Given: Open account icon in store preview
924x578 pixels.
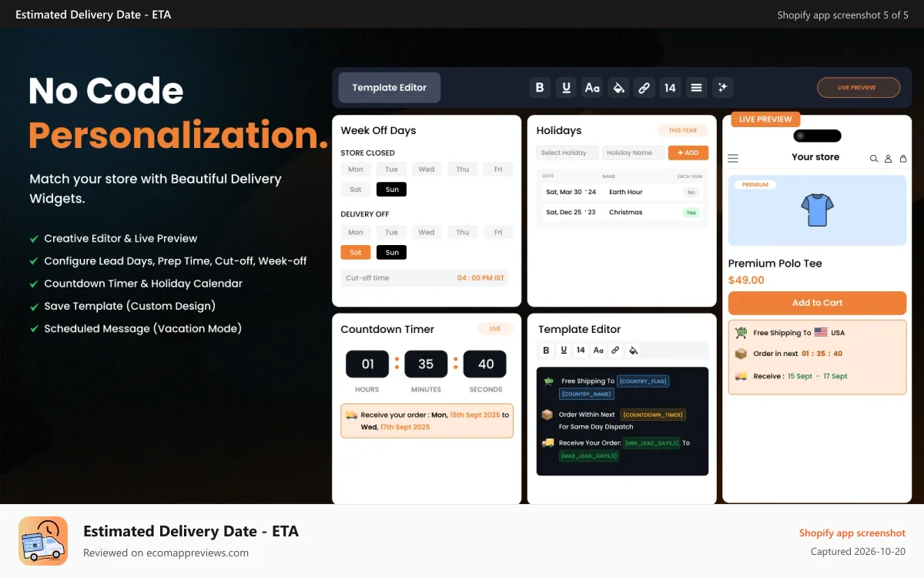Looking at the screenshot, I should click(888, 159).
